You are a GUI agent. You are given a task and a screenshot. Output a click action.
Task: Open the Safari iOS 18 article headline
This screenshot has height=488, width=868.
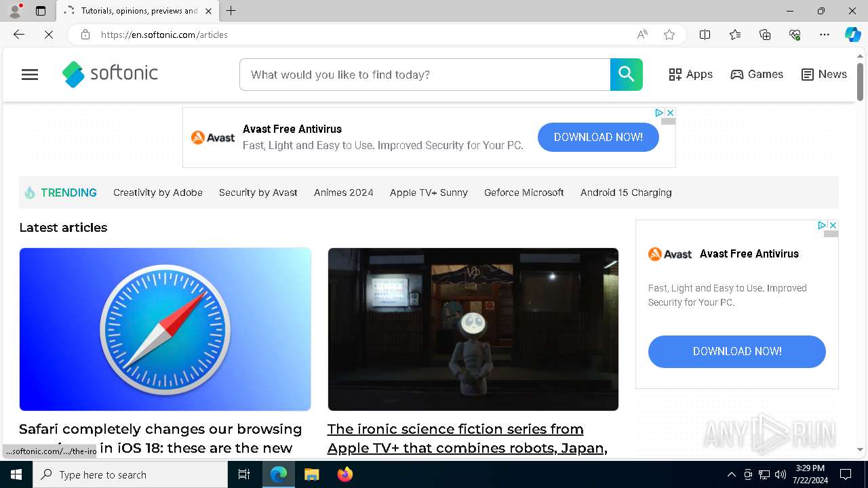click(x=161, y=439)
